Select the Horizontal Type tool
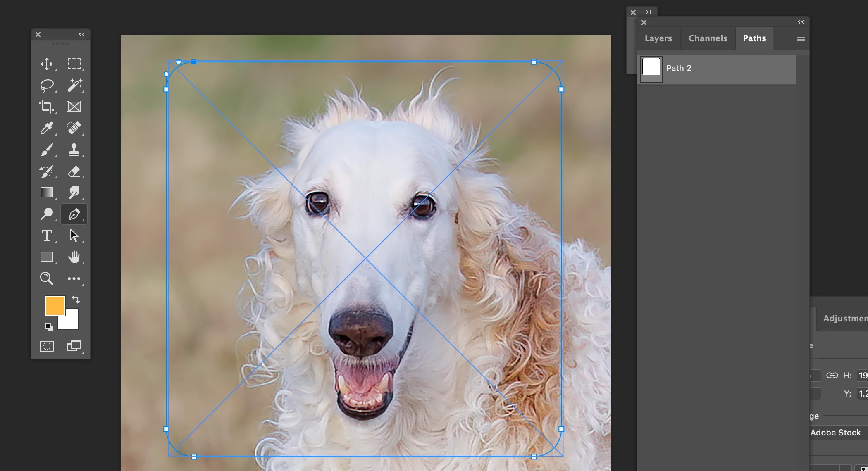The image size is (868, 471). pos(46,236)
